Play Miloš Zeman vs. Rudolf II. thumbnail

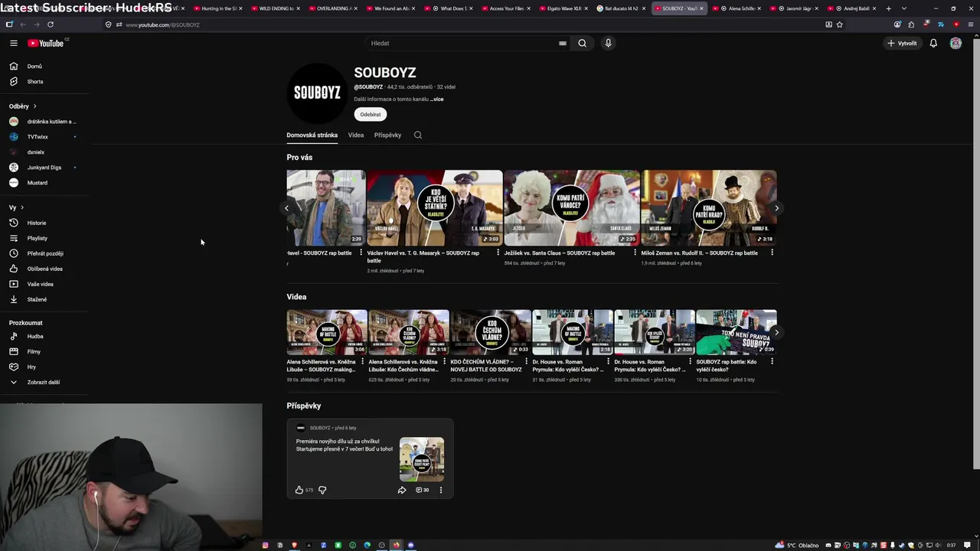[709, 207]
